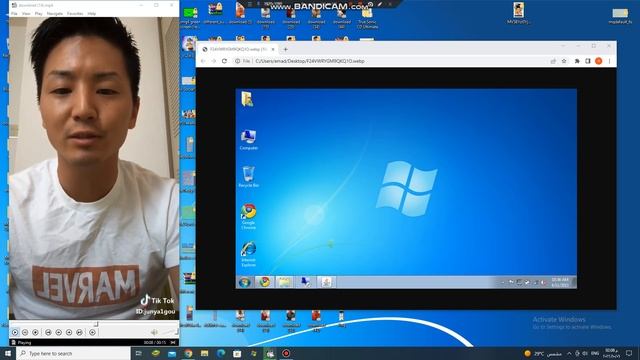Click the Computer icon in the Windows 7 image
This screenshot has height=360, width=640.
pyautogui.click(x=248, y=140)
